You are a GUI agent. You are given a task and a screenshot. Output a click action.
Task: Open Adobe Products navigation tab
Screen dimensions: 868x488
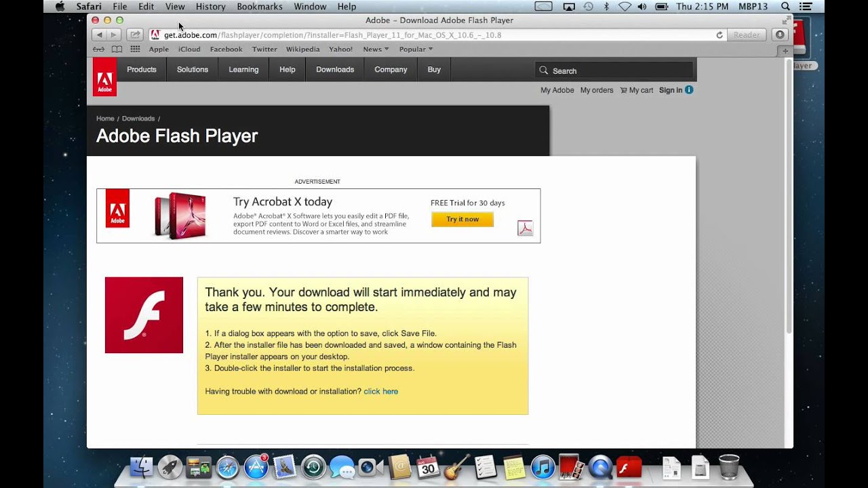142,69
